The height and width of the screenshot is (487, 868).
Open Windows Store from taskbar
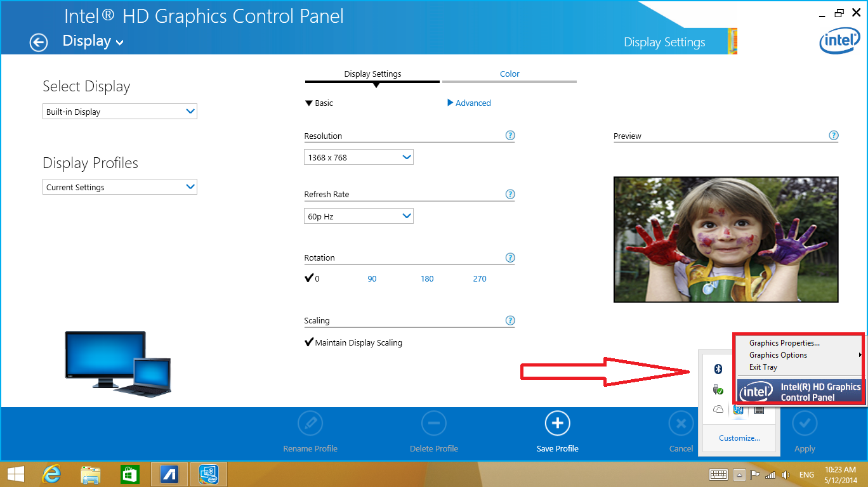129,474
